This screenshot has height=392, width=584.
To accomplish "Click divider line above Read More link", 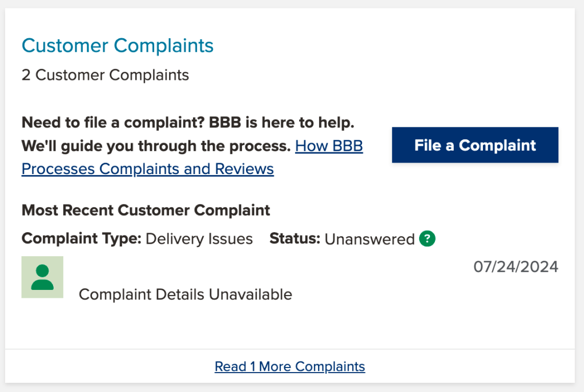I will pyautogui.click(x=289, y=349).
